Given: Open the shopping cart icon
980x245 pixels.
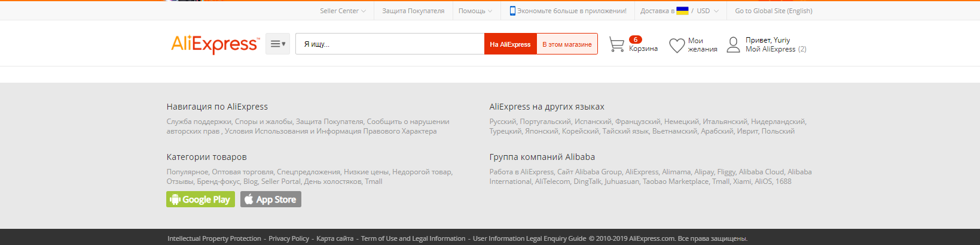Looking at the screenshot, I should [x=616, y=44].
